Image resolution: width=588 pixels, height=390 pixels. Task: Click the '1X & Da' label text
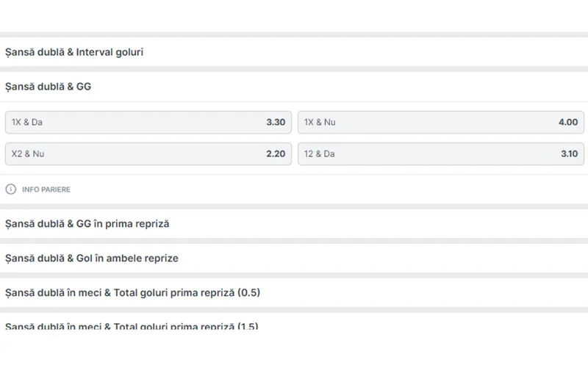point(27,123)
